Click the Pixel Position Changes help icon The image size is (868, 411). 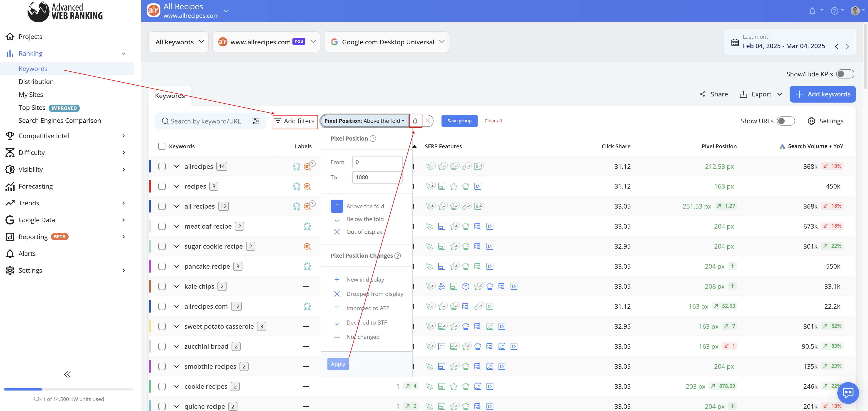[x=398, y=256]
